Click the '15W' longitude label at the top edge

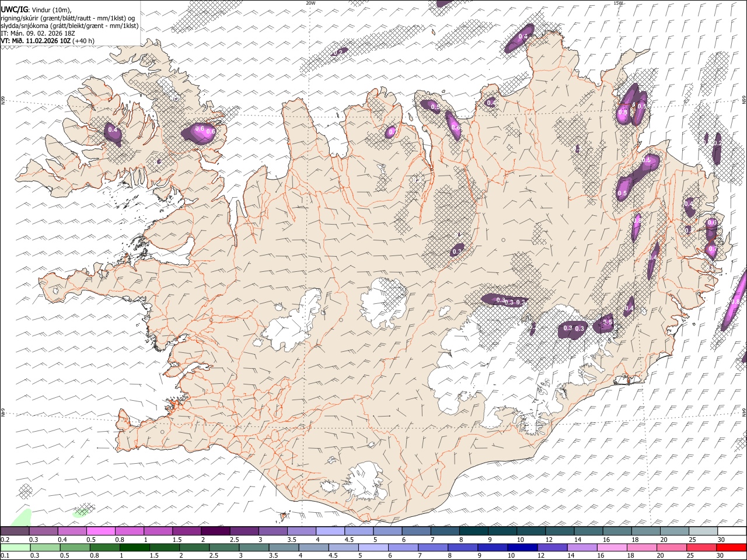[618, 3]
